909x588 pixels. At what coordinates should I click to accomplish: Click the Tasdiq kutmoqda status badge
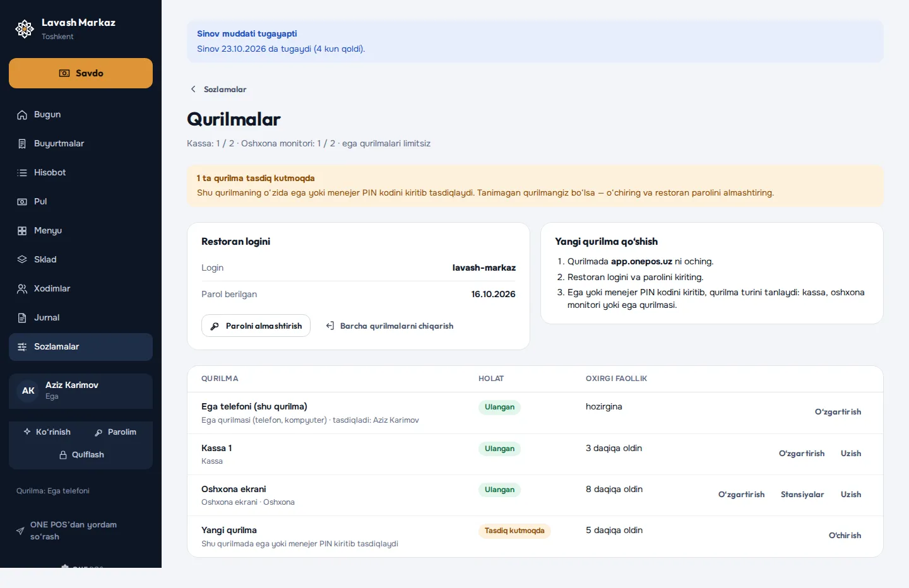coord(514,531)
